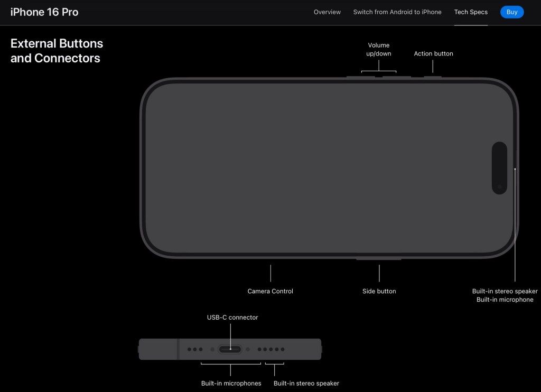Click the Side button label text

pyautogui.click(x=379, y=291)
